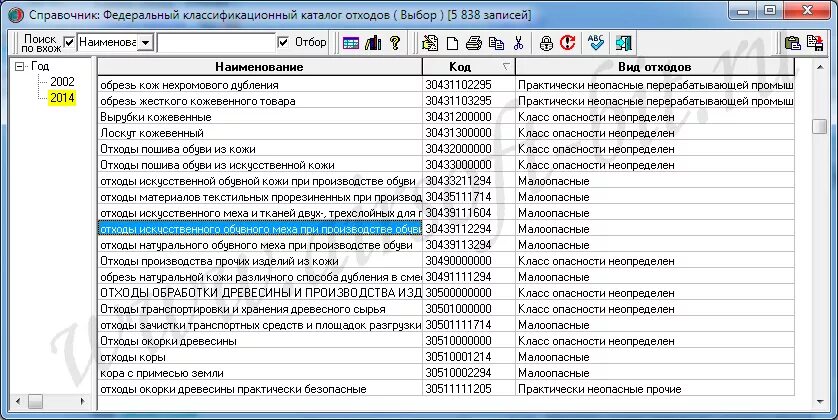The width and height of the screenshot is (838, 420).
Task: Click the search text input field
Action: pyautogui.click(x=216, y=43)
